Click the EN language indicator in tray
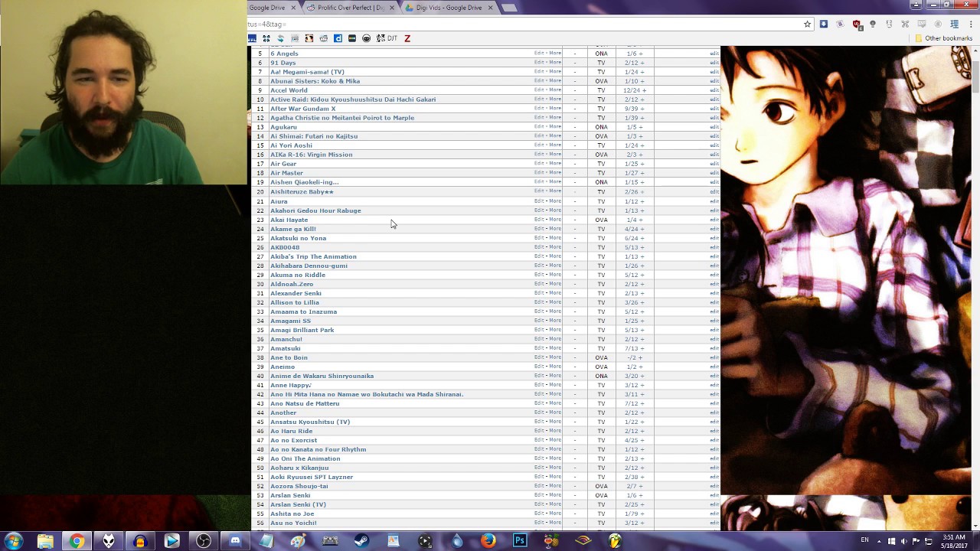This screenshot has height=551, width=980. tap(864, 540)
